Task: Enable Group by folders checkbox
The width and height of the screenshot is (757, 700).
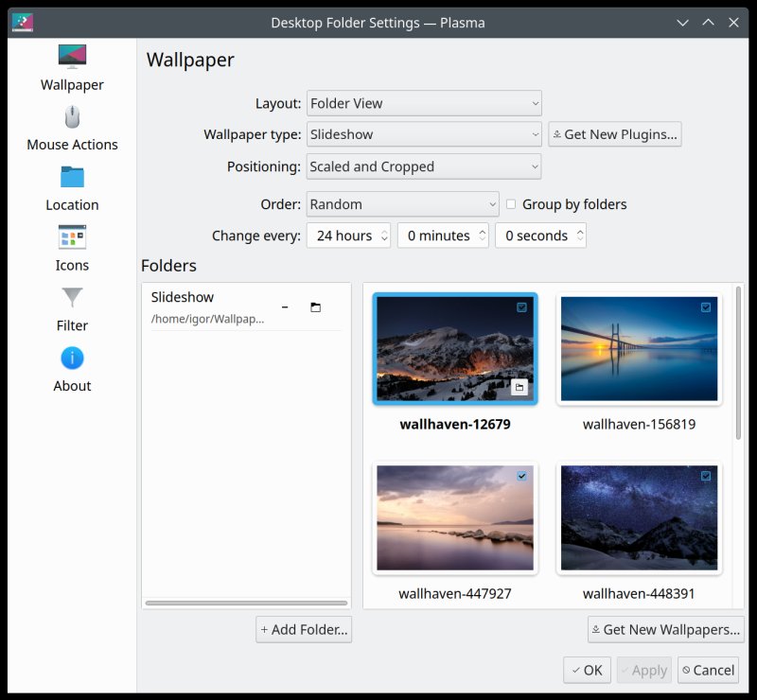Action: [511, 204]
